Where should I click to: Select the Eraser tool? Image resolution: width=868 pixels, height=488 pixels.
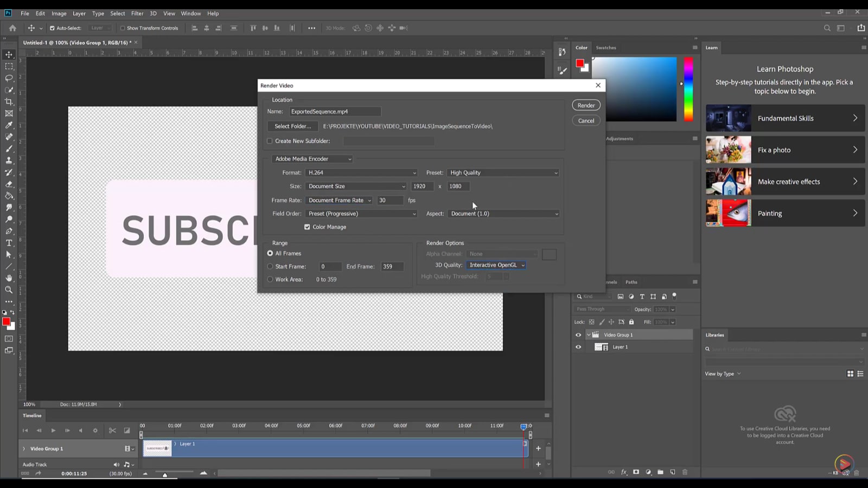click(9, 184)
